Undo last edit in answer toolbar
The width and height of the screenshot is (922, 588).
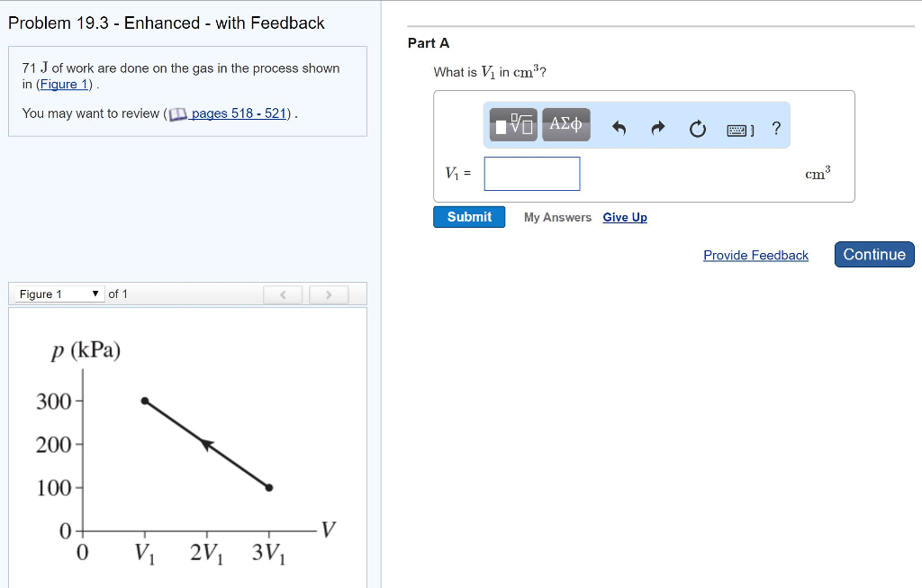[x=619, y=128]
